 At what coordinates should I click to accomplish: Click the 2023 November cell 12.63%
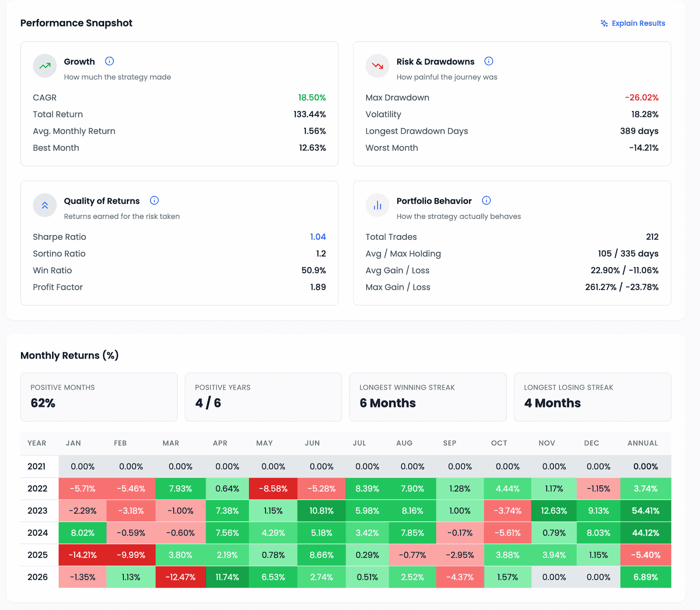554,511
